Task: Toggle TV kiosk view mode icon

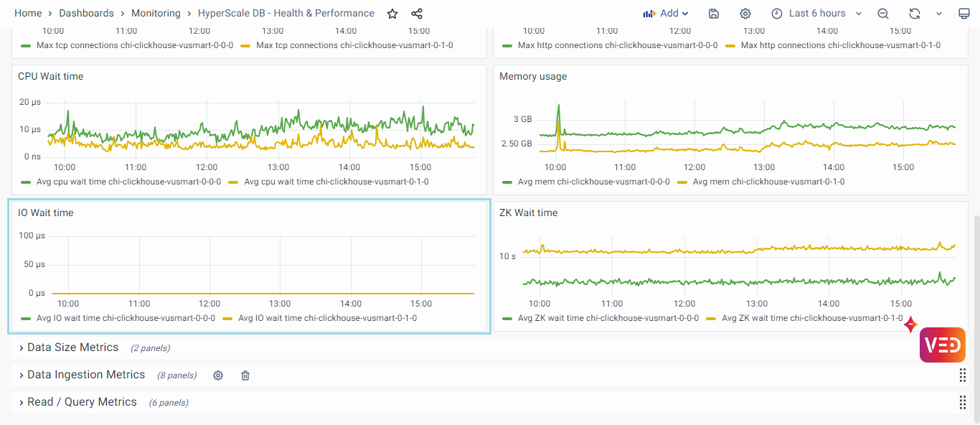Action: (x=964, y=14)
